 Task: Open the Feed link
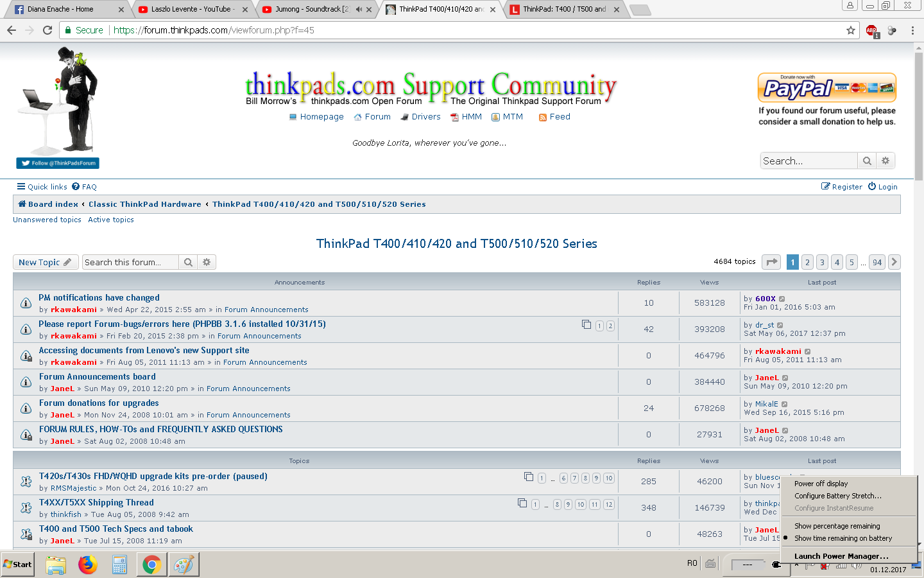[x=554, y=117]
